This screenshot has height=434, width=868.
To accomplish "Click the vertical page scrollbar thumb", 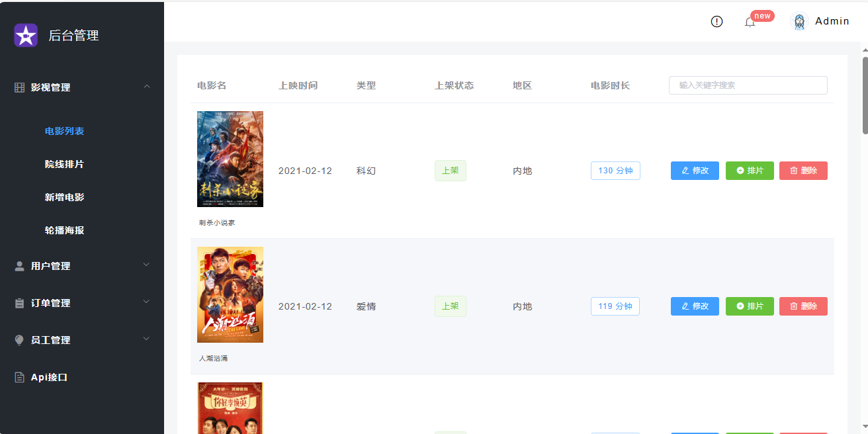I will coord(865,96).
